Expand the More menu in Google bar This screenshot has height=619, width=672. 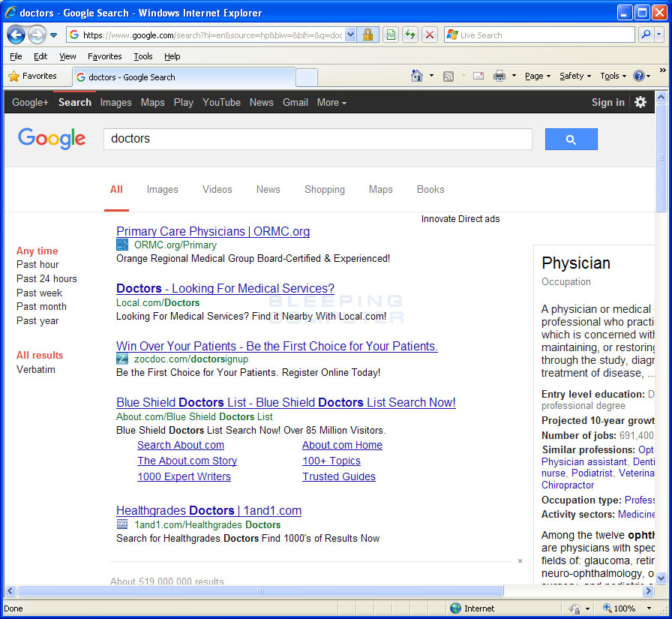pos(331,102)
